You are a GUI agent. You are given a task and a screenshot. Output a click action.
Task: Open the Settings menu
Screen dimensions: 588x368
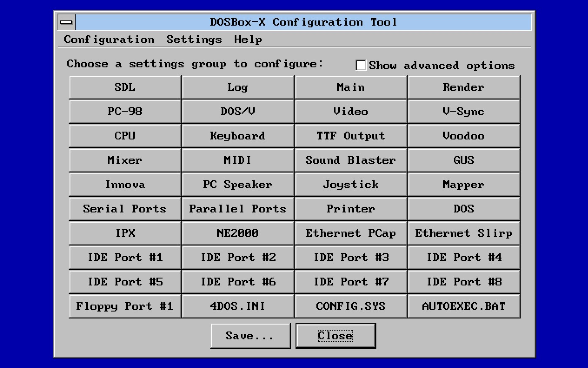[x=194, y=40]
